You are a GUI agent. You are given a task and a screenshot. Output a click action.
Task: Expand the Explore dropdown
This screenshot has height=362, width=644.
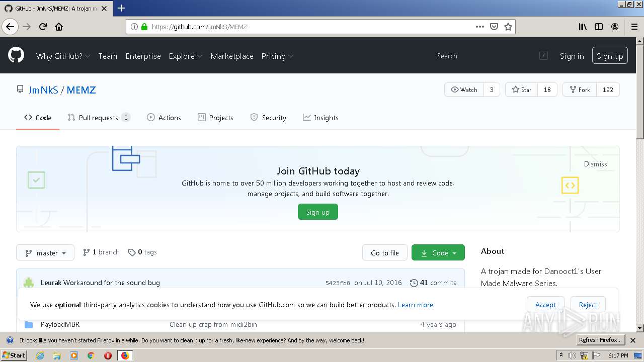(185, 56)
